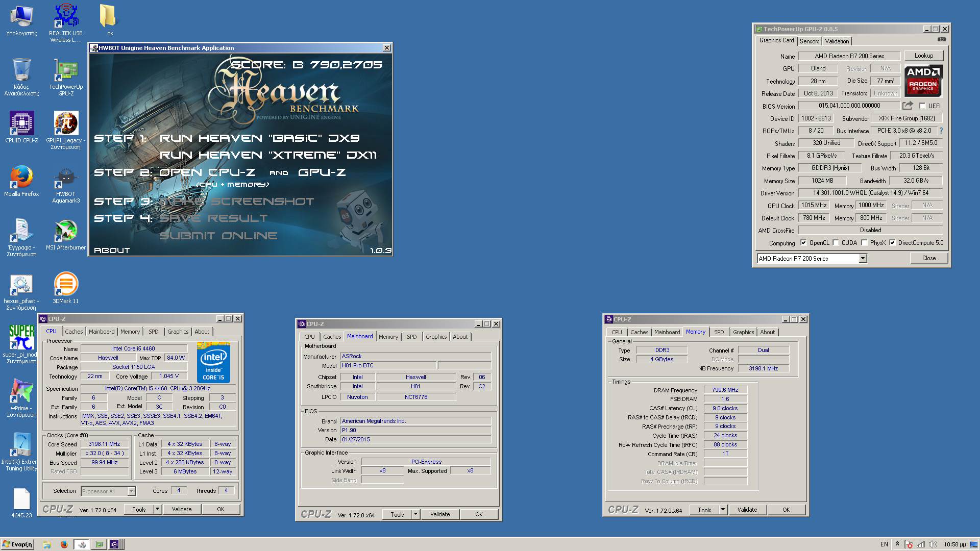Open Graphics tab in right CPU-Z window
The height and width of the screenshot is (551, 980).
pyautogui.click(x=743, y=332)
